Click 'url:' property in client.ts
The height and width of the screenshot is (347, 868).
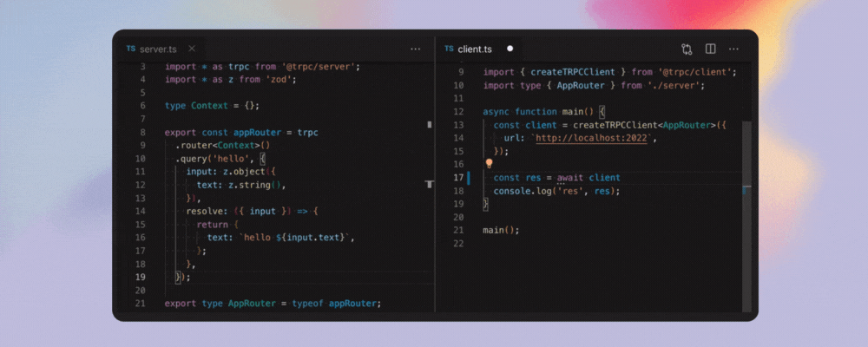click(x=515, y=138)
